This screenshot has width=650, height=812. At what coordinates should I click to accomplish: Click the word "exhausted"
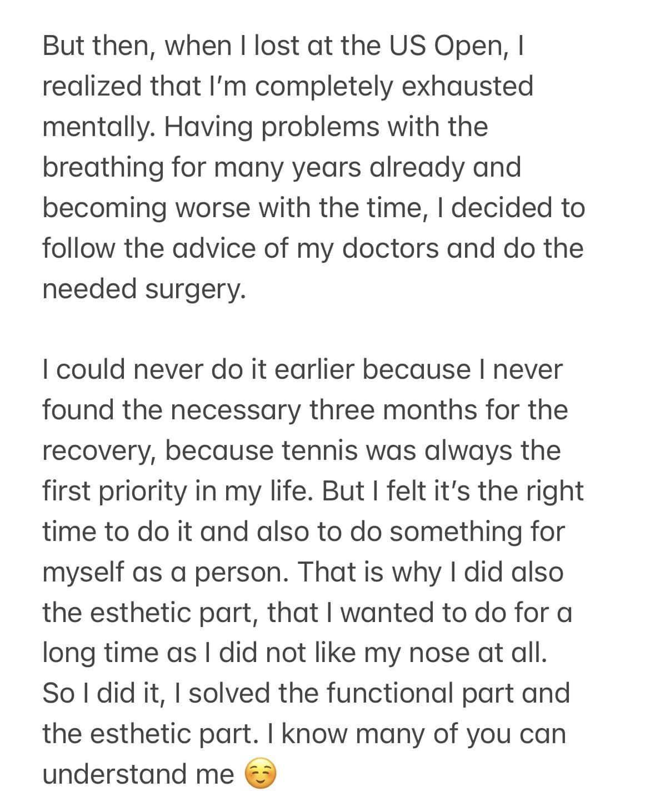pos(467,87)
